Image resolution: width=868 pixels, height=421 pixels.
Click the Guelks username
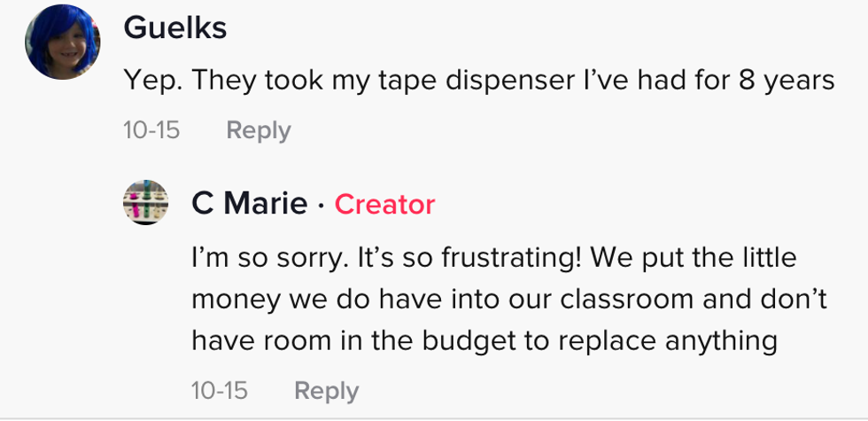(174, 27)
